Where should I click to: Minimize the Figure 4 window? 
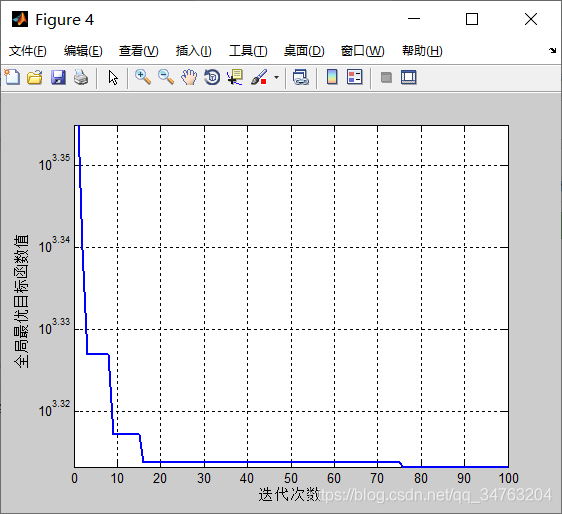(x=414, y=19)
